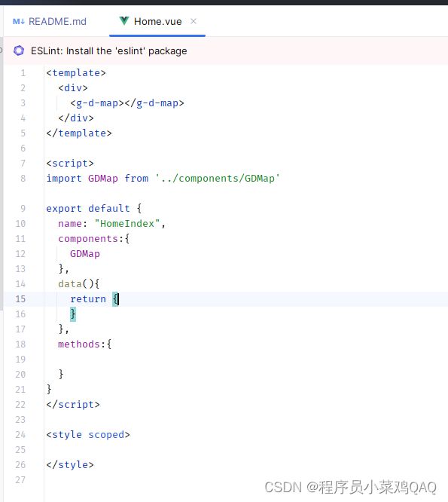Click line number 15 in the gutter

tap(20, 299)
